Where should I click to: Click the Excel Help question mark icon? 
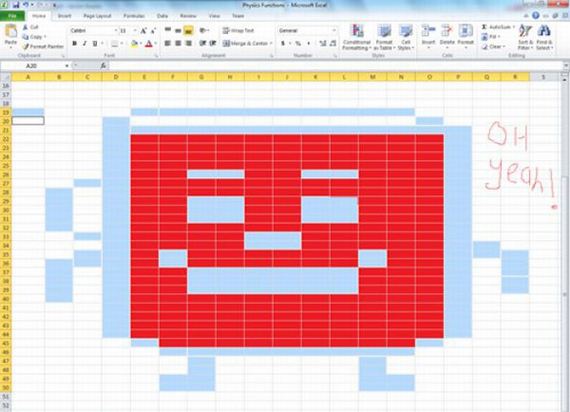click(x=535, y=15)
